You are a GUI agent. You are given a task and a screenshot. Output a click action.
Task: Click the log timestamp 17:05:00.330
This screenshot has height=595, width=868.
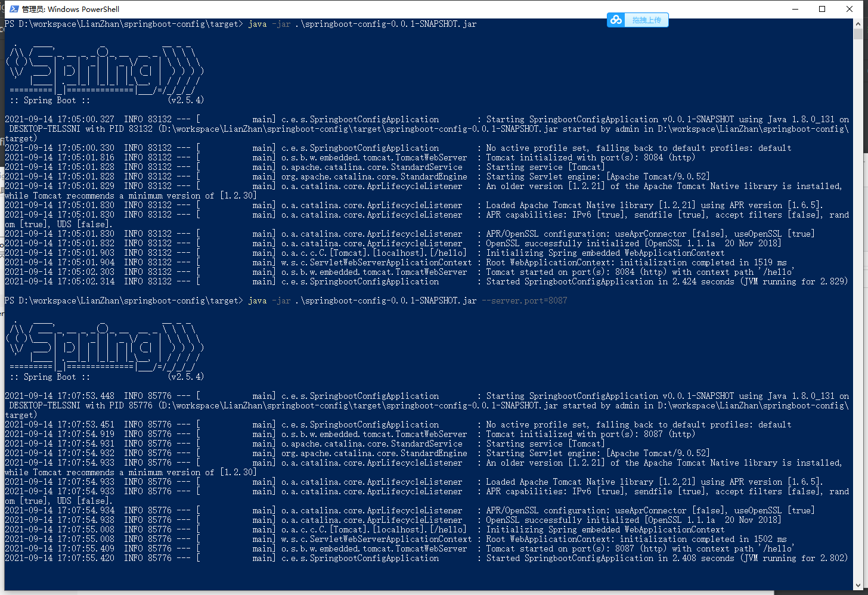(86, 148)
